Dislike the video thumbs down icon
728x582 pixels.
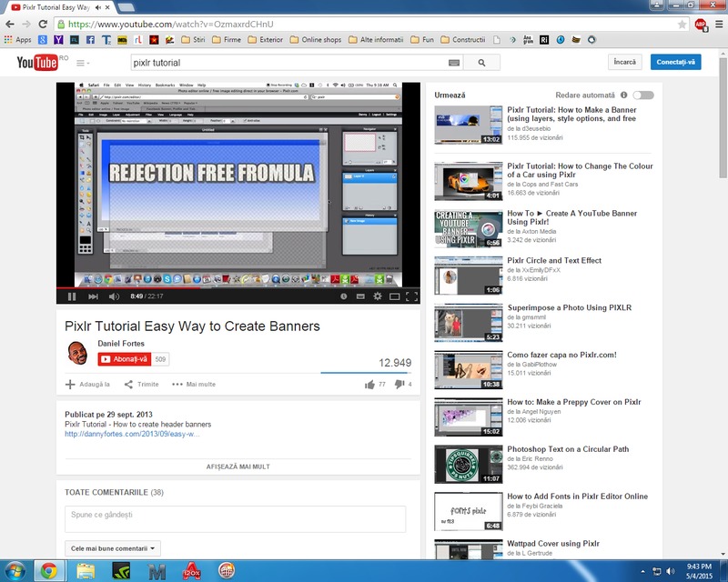click(x=399, y=385)
